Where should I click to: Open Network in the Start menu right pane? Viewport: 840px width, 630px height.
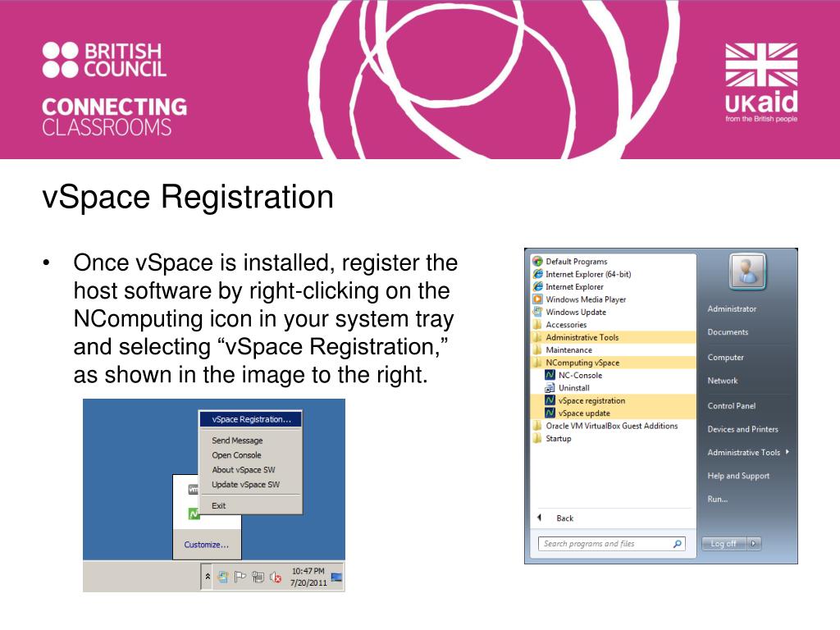[x=722, y=381]
